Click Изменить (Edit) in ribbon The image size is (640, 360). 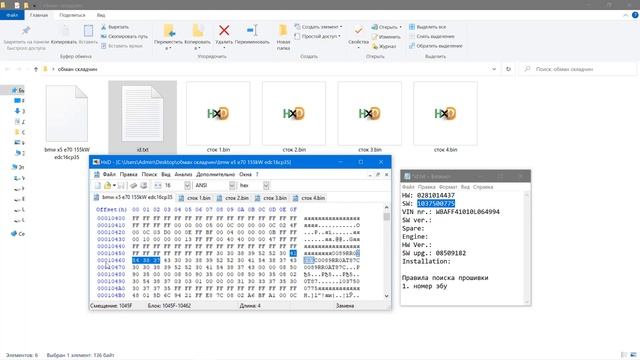(386, 37)
